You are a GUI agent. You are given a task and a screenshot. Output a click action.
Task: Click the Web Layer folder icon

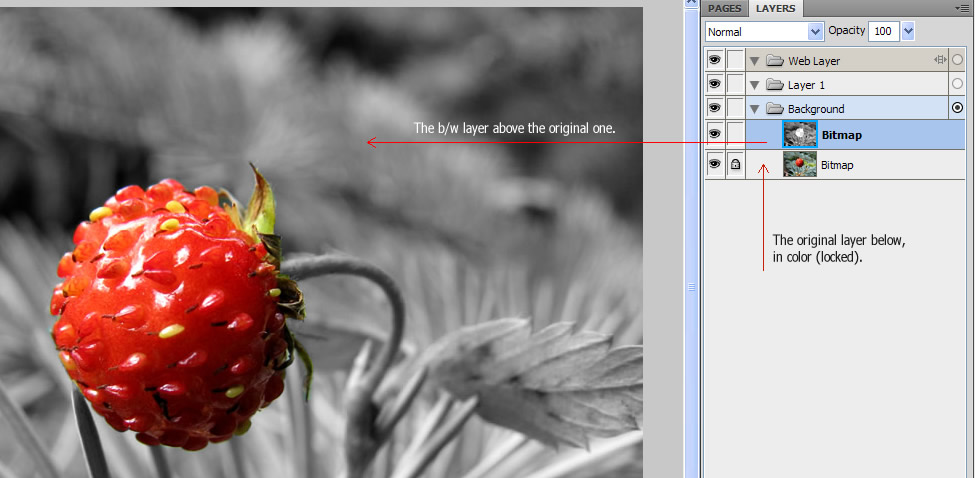click(x=774, y=60)
